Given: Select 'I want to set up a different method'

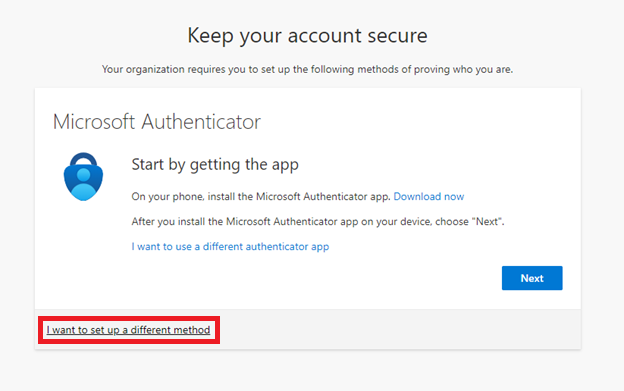Looking at the screenshot, I should [x=128, y=330].
